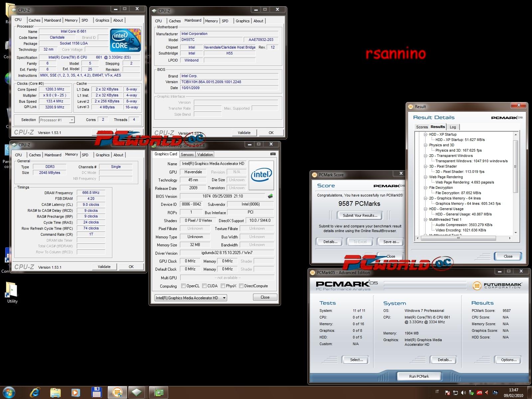
Task: Open Details... in the PCMark Score window
Action: tap(330, 242)
